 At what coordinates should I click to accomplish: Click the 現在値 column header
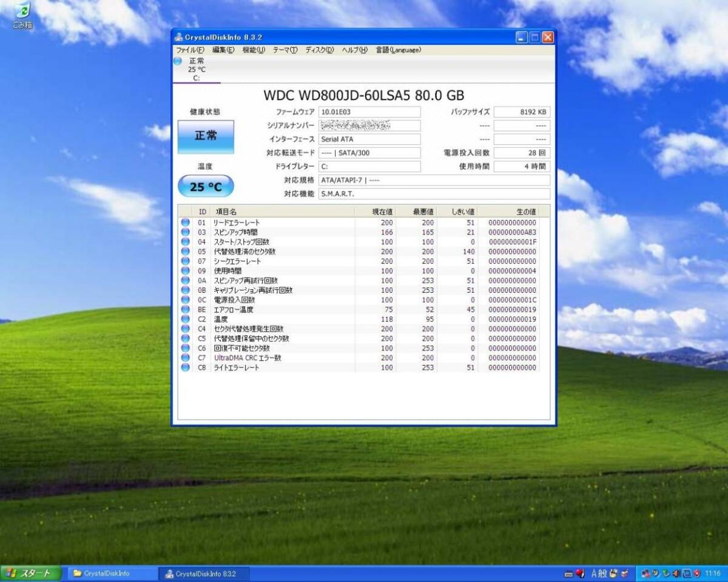point(375,212)
